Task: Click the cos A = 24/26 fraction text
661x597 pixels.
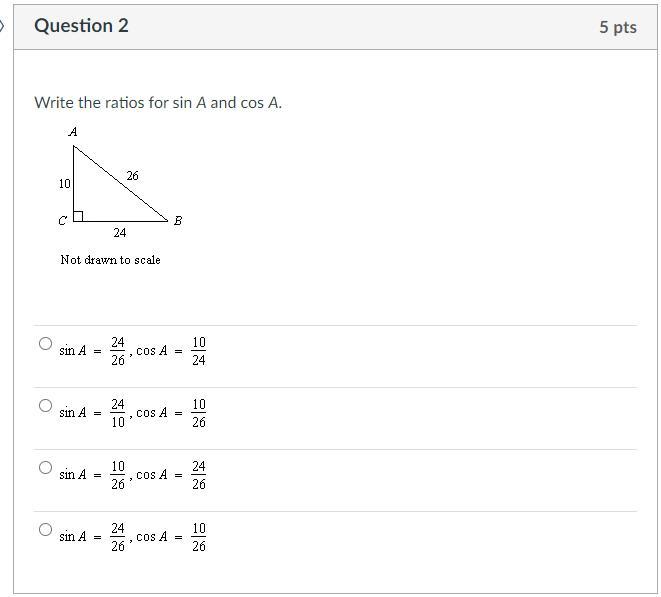Action: point(171,475)
